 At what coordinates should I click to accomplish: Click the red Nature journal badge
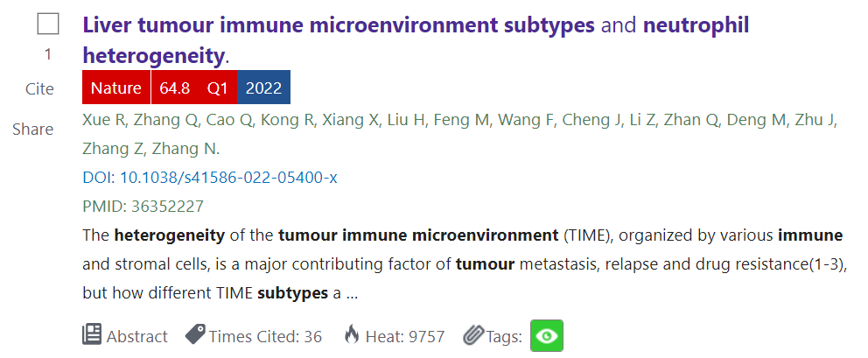[115, 88]
